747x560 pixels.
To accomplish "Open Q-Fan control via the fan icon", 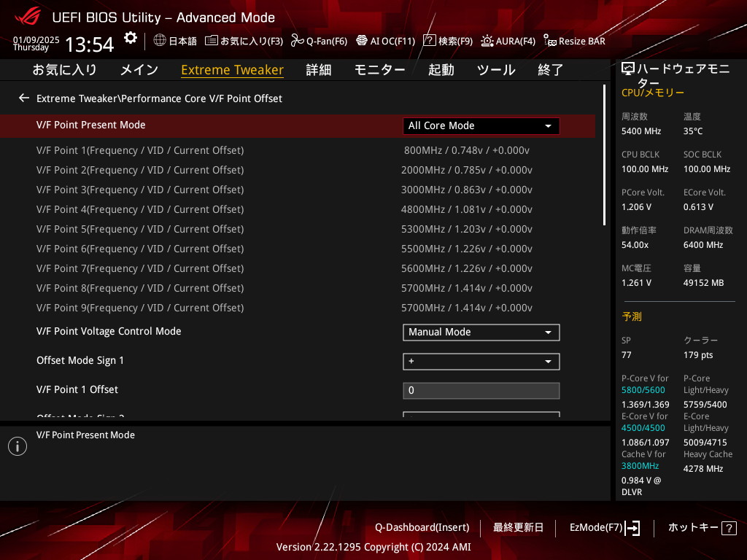I will point(297,41).
